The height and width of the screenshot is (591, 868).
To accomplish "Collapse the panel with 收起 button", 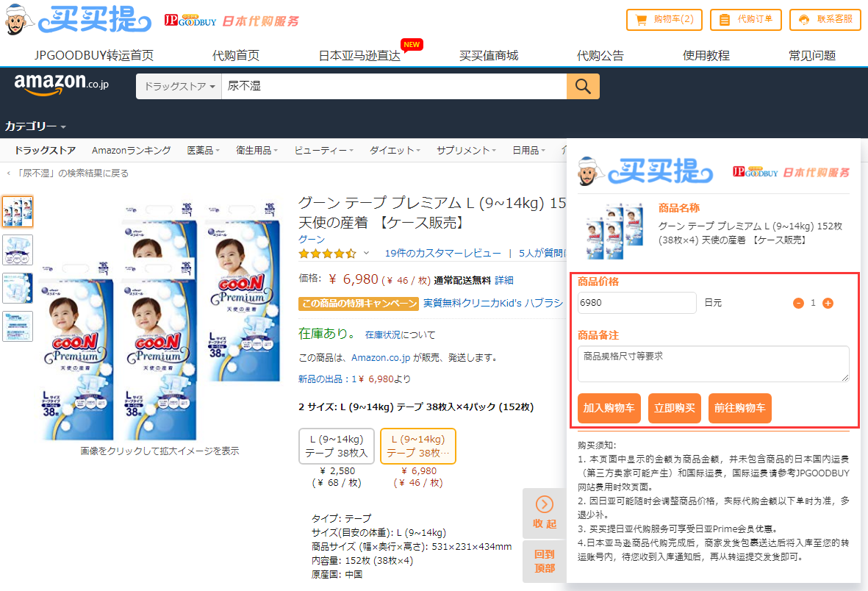I will pos(544,512).
